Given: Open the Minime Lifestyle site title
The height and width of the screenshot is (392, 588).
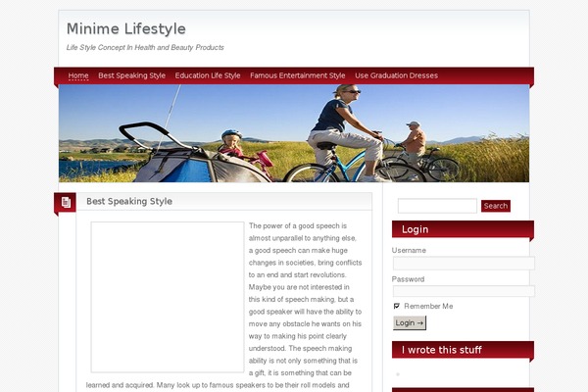Looking at the screenshot, I should [126, 28].
